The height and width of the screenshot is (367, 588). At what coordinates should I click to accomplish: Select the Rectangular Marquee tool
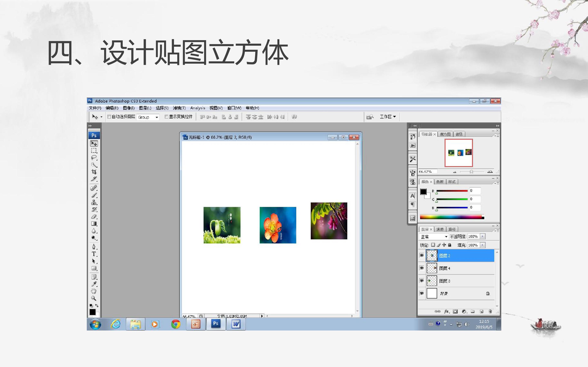(94, 151)
